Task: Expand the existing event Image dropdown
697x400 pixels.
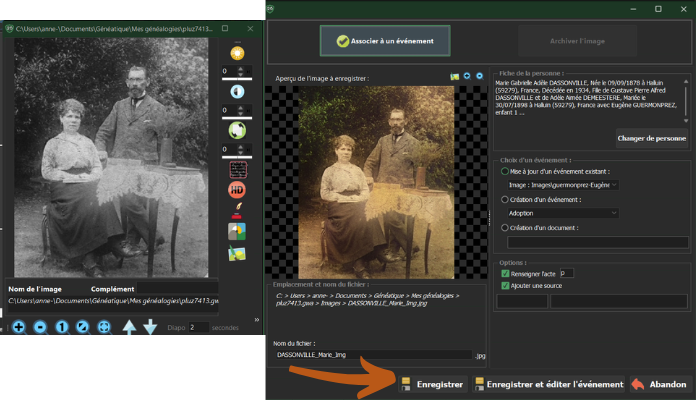Action: 562,185
